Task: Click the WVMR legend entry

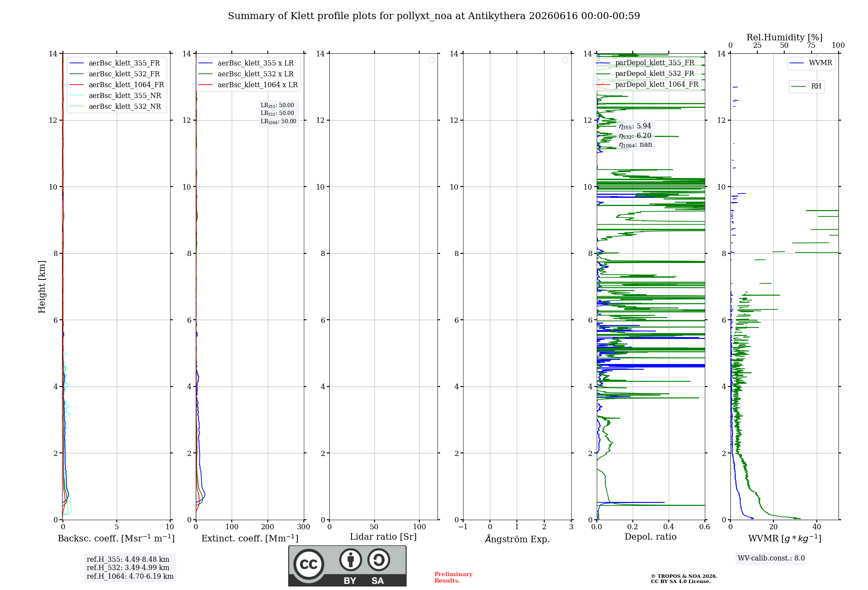Action: point(811,63)
